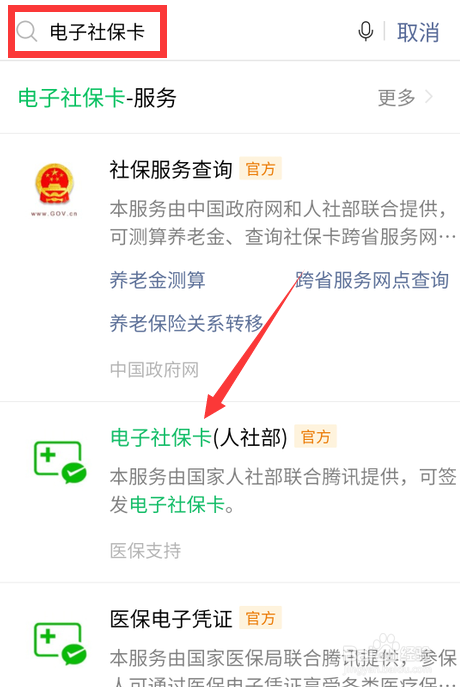This screenshot has height=687, width=460.
Task: Expand more results via 更多 chevron
Action: click(x=429, y=97)
